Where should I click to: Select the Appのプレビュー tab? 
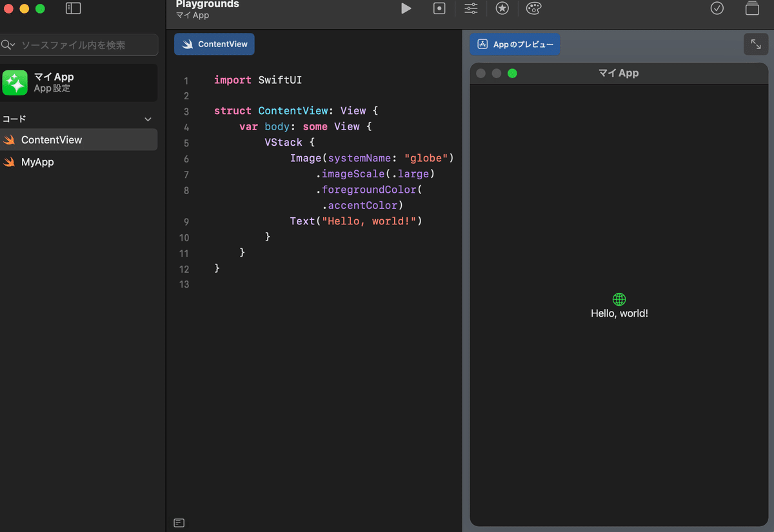[515, 44]
